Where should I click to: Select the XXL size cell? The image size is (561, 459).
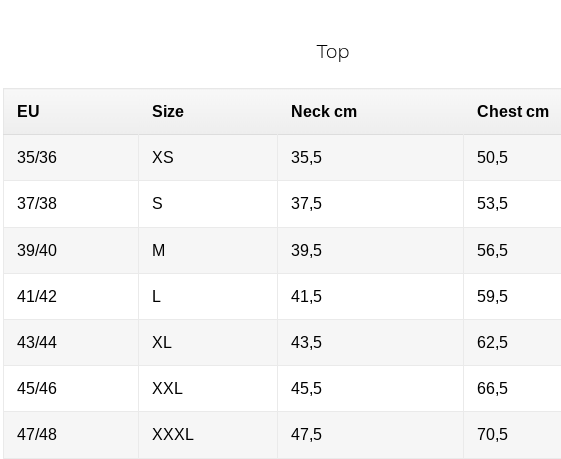208,388
